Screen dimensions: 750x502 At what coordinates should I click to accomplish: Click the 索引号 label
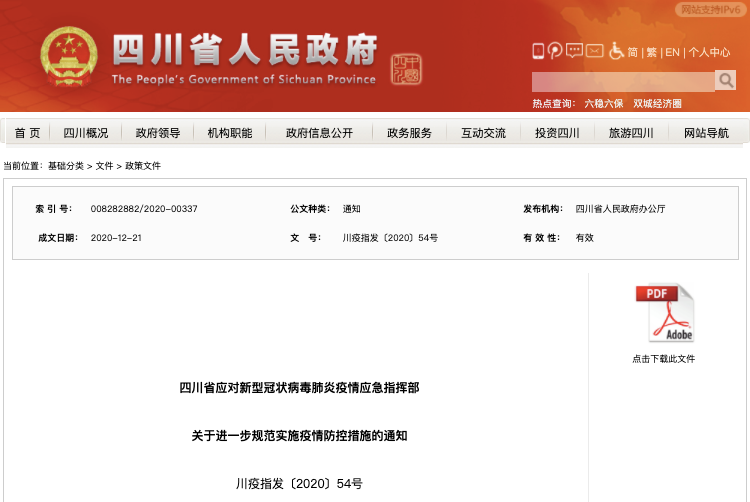(54, 209)
